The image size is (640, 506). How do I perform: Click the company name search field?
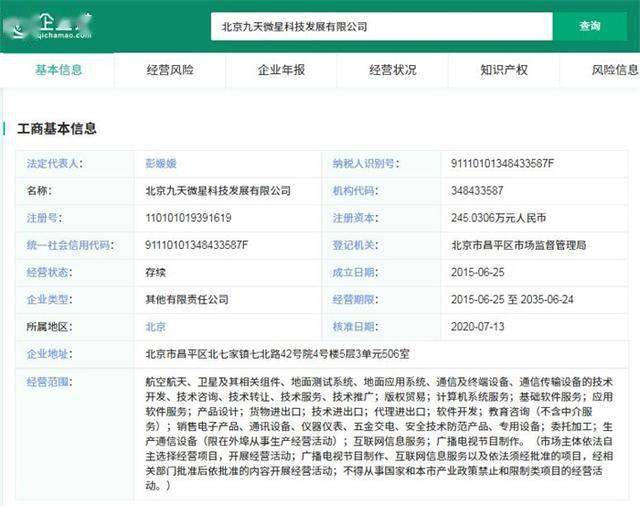click(x=382, y=27)
